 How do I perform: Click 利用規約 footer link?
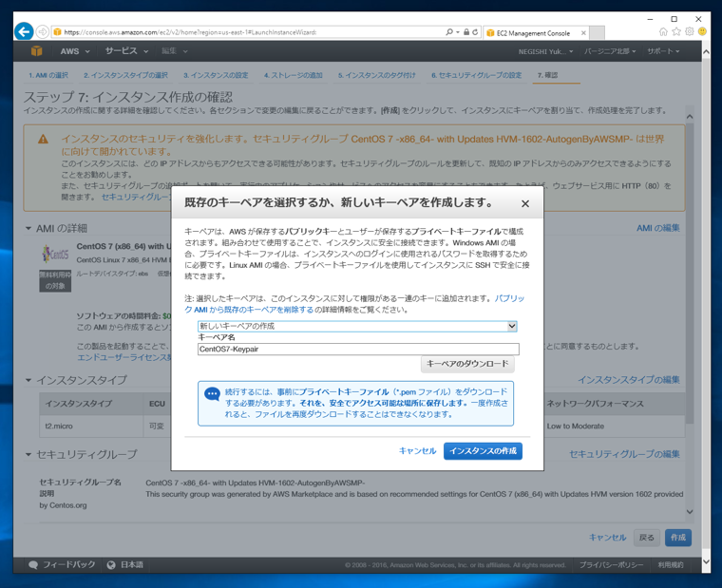(x=671, y=565)
